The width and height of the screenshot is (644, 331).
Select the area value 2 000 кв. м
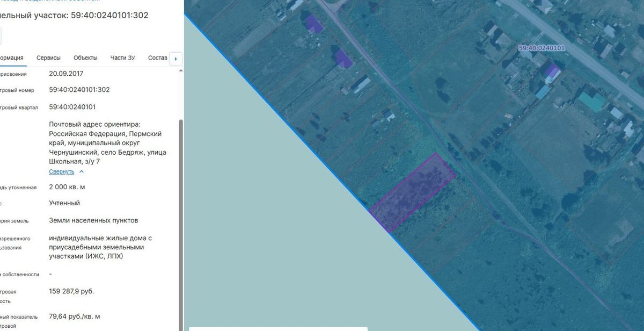67,187
